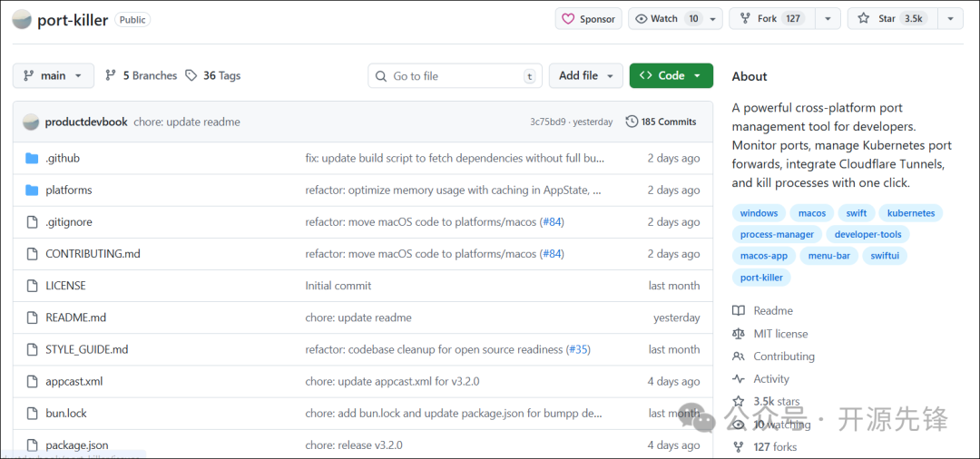
Task: Open 'chore: update appcast.xml for v3.2.0' commit
Action: click(393, 381)
